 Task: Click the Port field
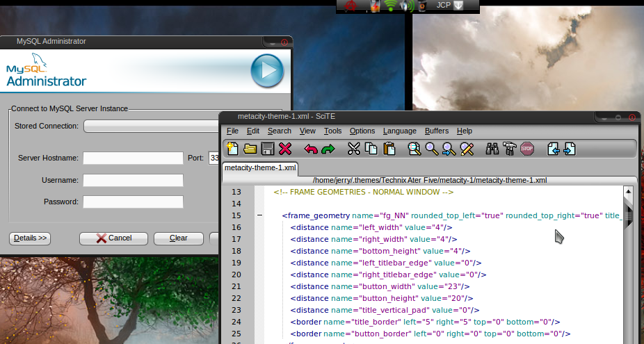click(214, 158)
